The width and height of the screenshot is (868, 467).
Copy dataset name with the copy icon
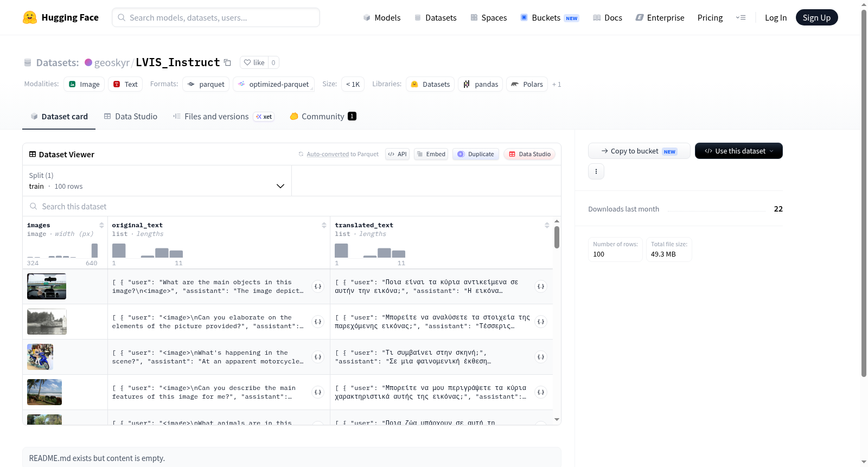[x=228, y=62]
